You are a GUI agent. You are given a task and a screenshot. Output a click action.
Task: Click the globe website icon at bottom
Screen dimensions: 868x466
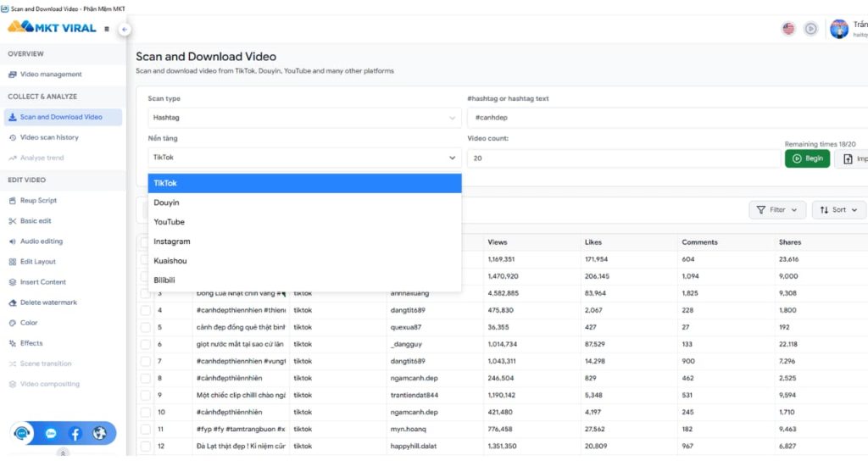click(x=99, y=433)
